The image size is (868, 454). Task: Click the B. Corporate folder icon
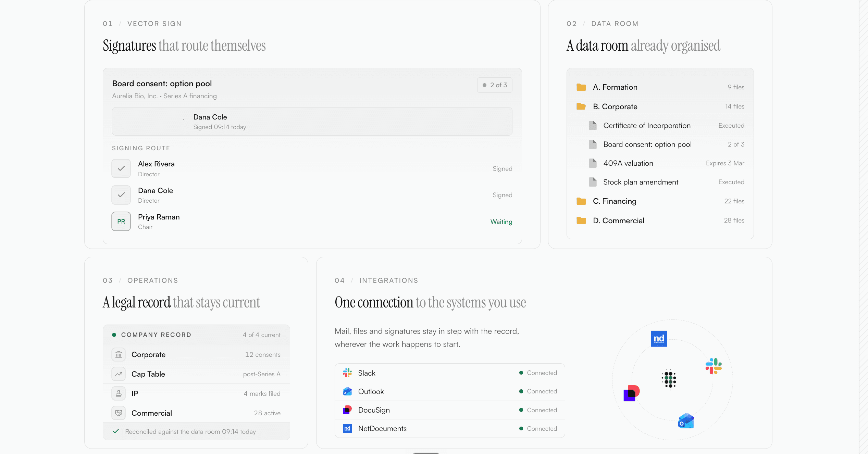[x=581, y=106]
